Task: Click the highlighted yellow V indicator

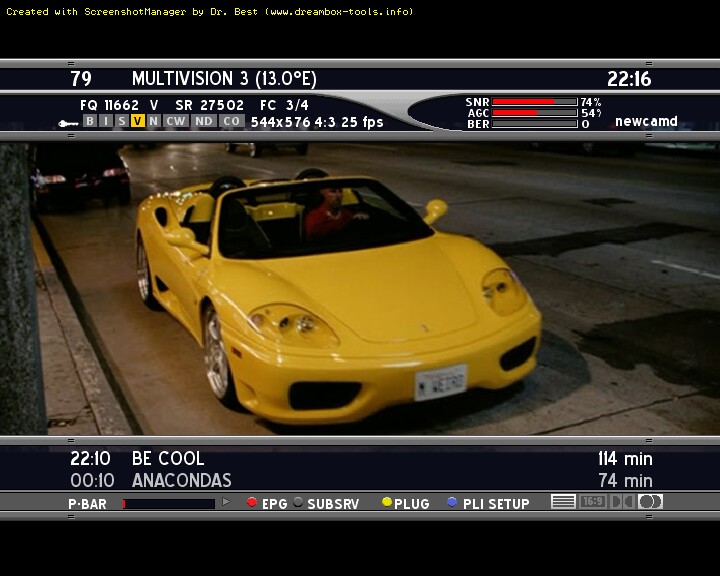Action: (138, 121)
